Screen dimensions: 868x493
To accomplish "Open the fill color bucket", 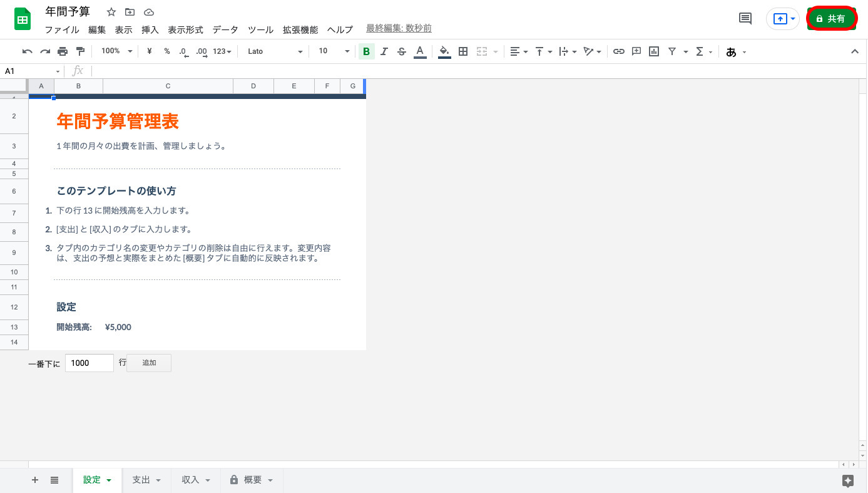I will pos(444,51).
